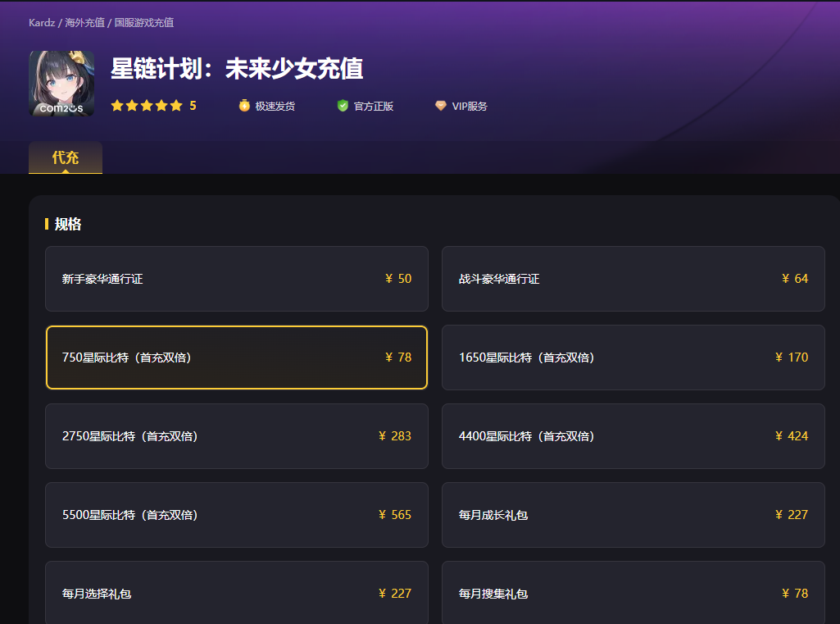This screenshot has height=624, width=840.
Task: Go to 海外充值 breadcrumb
Action: tap(84, 22)
